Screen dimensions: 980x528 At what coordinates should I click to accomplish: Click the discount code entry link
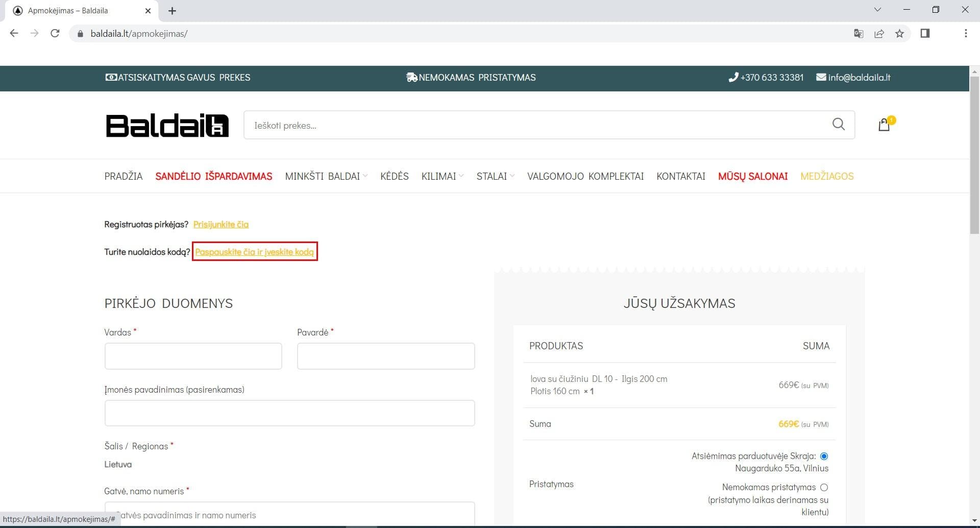(254, 252)
